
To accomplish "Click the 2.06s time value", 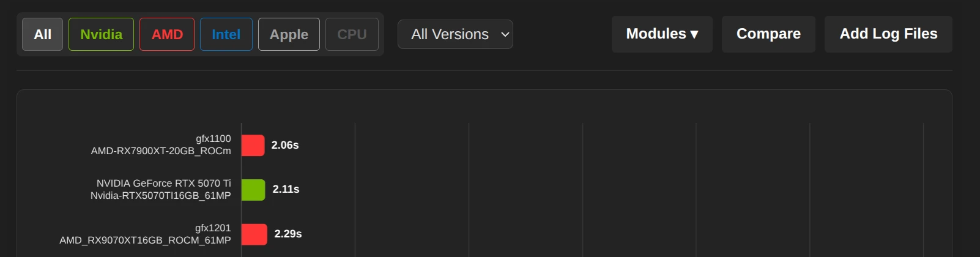I will tap(285, 146).
